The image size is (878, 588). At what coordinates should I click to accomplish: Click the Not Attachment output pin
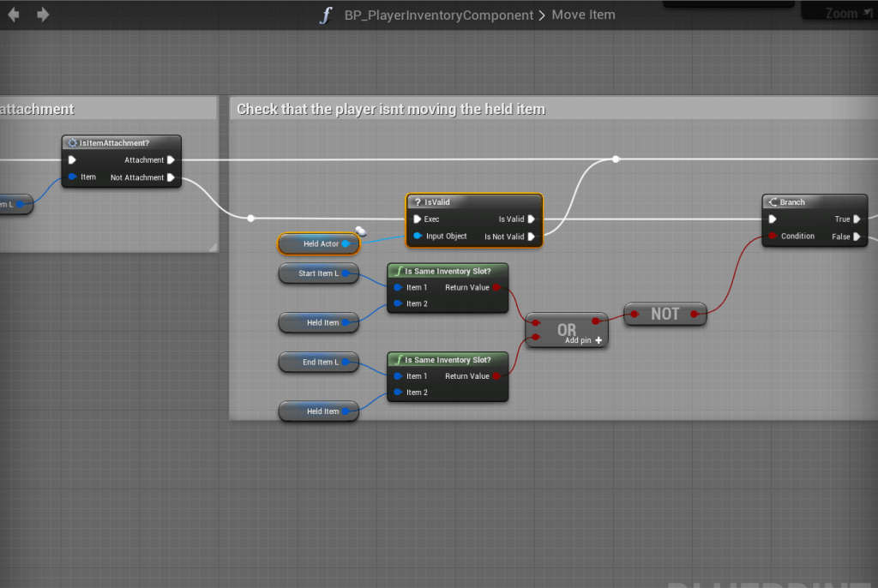171,178
